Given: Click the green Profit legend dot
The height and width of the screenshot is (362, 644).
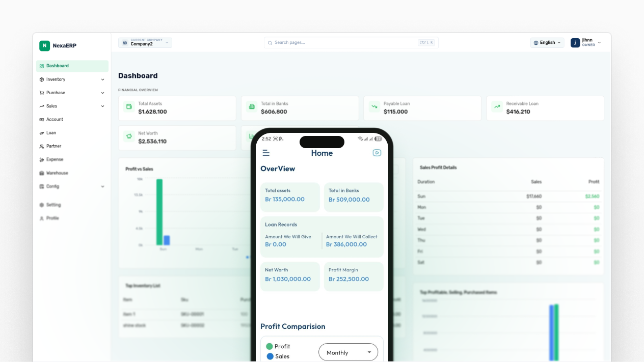Looking at the screenshot, I should [270, 346].
